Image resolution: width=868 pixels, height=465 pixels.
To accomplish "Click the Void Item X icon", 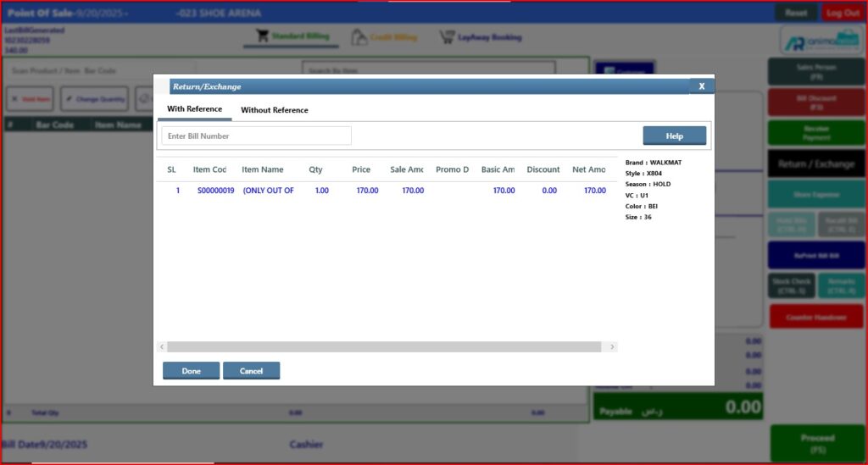I will click(14, 99).
